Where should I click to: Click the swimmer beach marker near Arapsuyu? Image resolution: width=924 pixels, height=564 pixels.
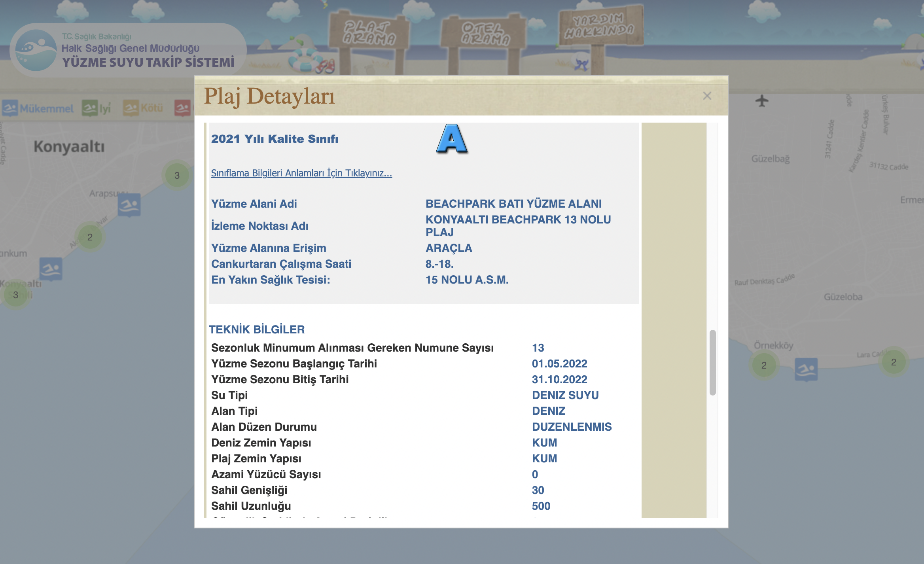click(129, 204)
